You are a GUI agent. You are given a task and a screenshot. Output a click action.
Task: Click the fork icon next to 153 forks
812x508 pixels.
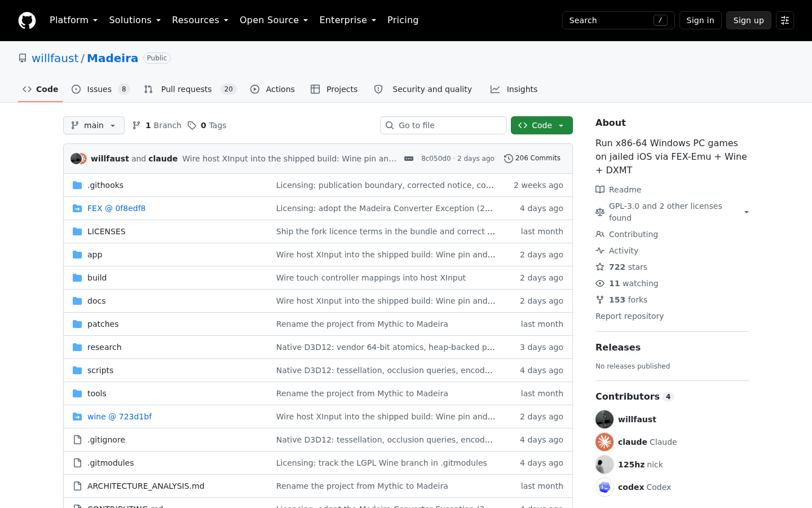tap(600, 300)
